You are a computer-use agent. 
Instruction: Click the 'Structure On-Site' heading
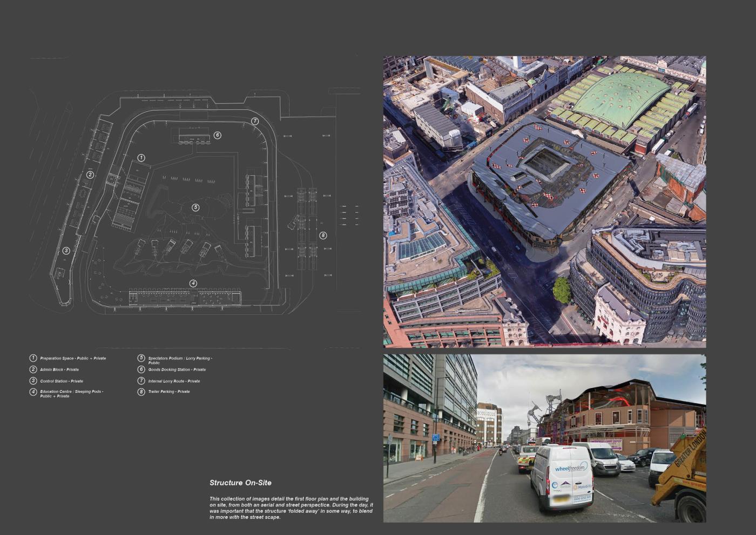click(x=240, y=483)
